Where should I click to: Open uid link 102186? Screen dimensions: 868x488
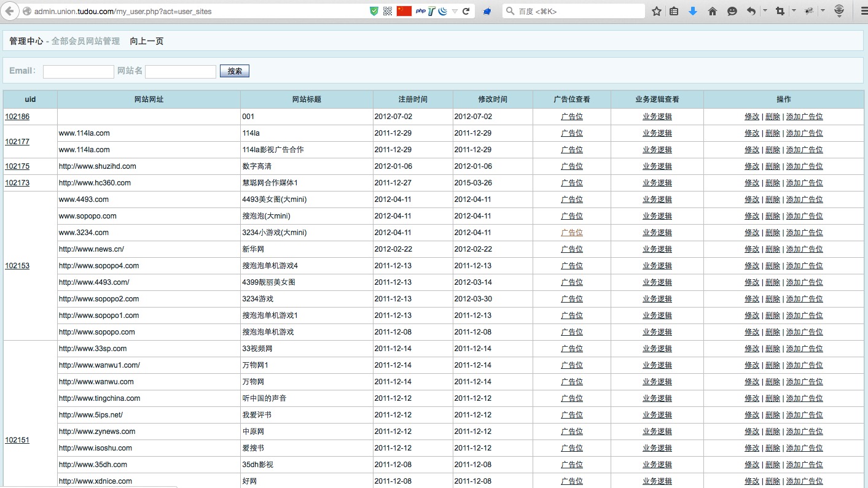[17, 117]
